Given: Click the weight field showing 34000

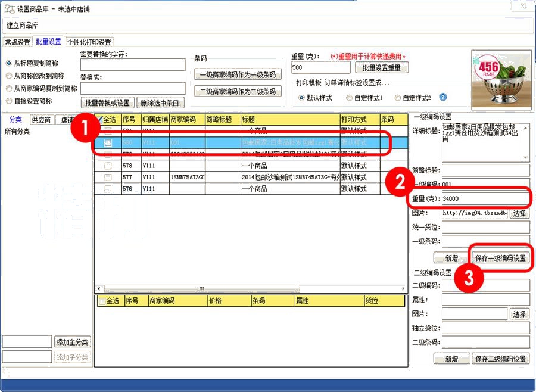Looking at the screenshot, I should pyautogui.click(x=485, y=200).
